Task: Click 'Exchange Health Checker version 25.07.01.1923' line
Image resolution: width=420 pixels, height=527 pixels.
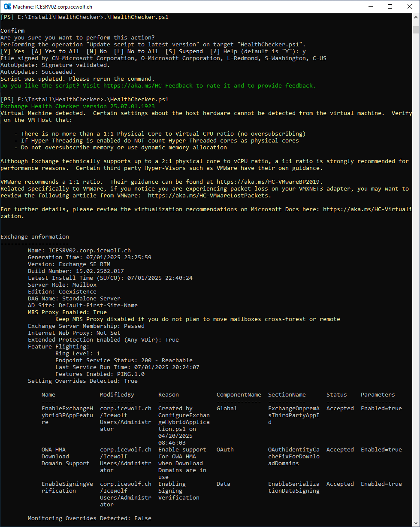Action: pos(78,106)
